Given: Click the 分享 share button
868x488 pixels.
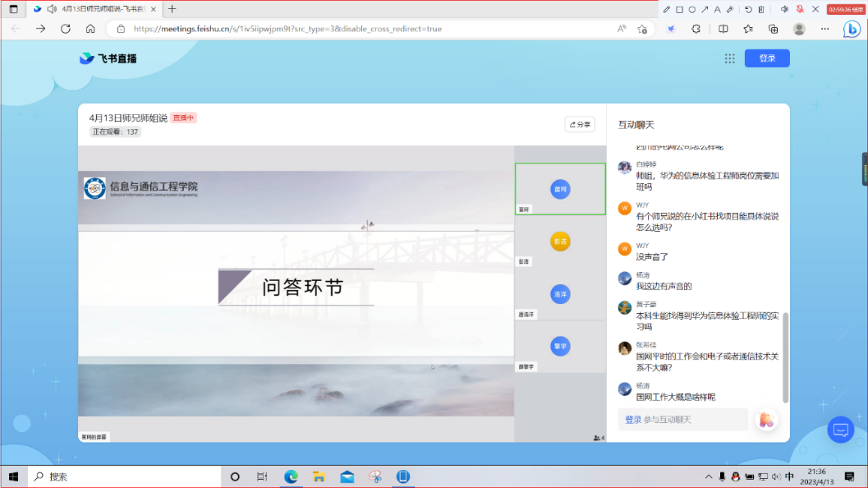Looking at the screenshot, I should pyautogui.click(x=580, y=125).
